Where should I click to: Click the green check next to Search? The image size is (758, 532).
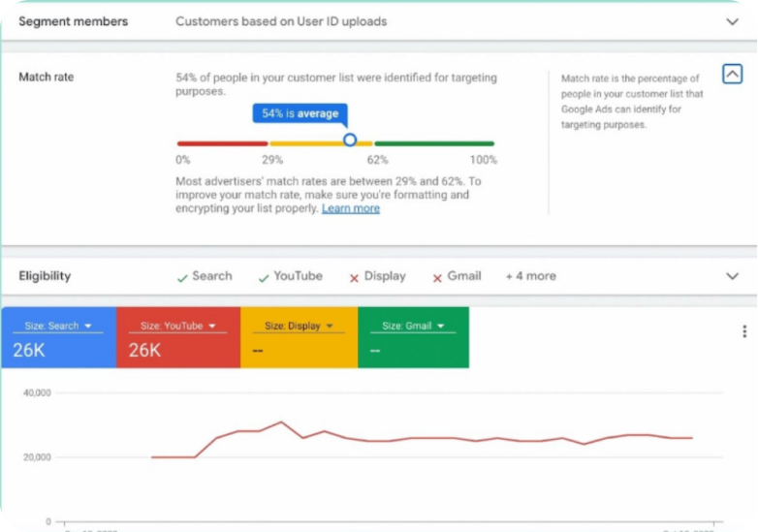(x=182, y=278)
